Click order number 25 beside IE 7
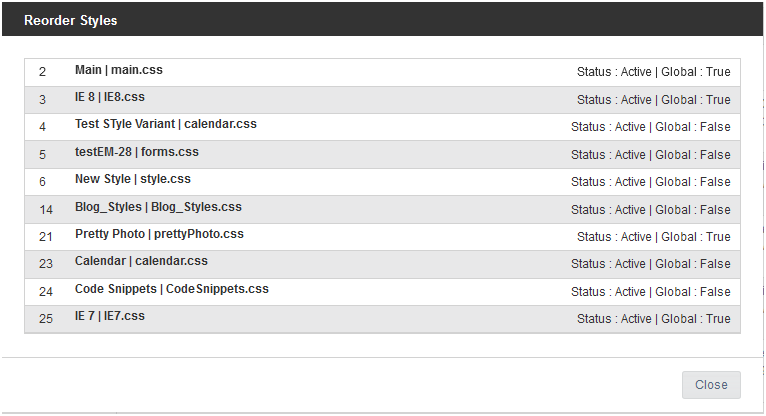Image resolution: width=766 pixels, height=416 pixels. 46,319
